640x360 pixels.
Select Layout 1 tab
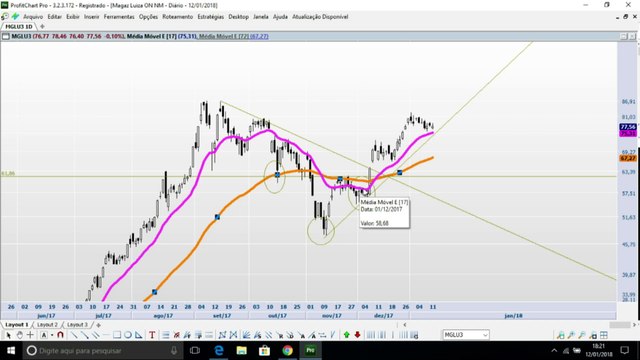[x=17, y=325]
